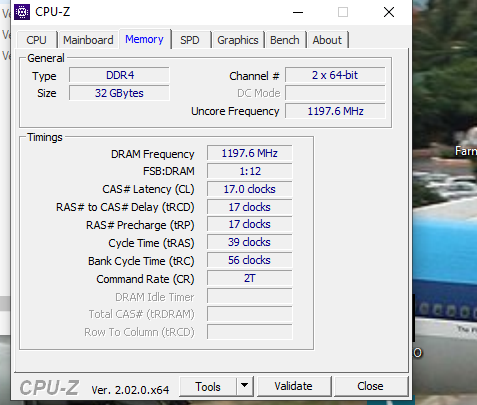Screen dimensions: 477x405
Task: Select the Memory tab
Action: tap(144, 39)
